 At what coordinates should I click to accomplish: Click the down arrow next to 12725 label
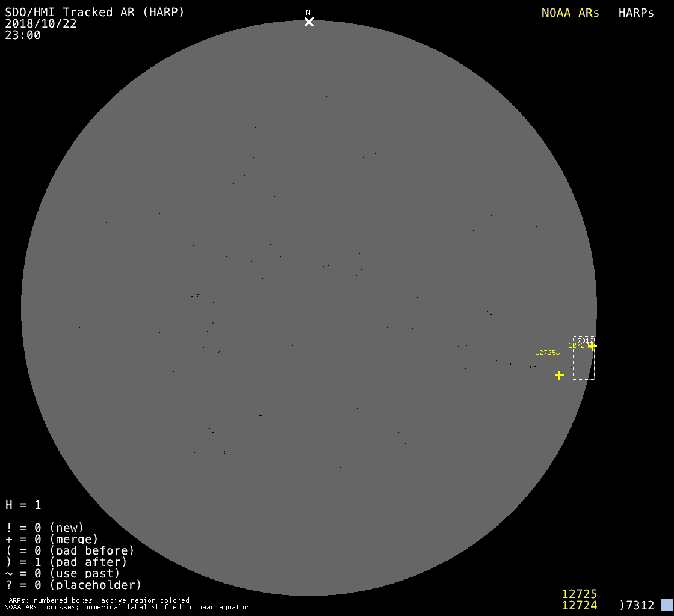coord(558,353)
